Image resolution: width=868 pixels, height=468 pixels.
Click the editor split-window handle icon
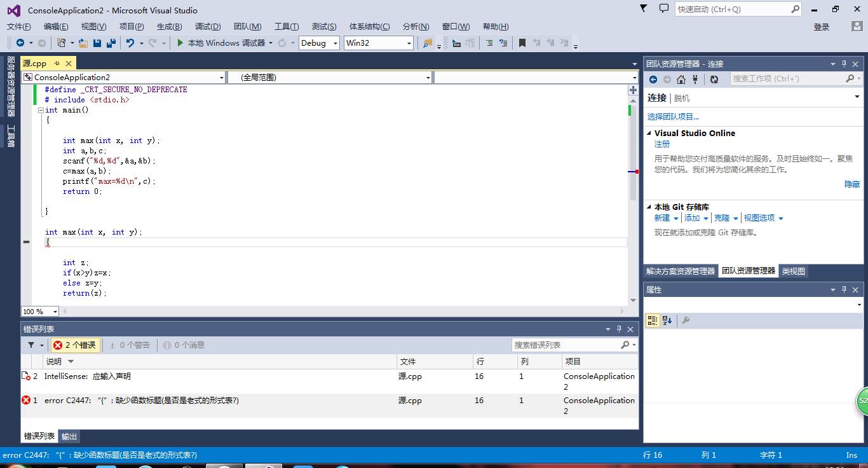[x=634, y=90]
